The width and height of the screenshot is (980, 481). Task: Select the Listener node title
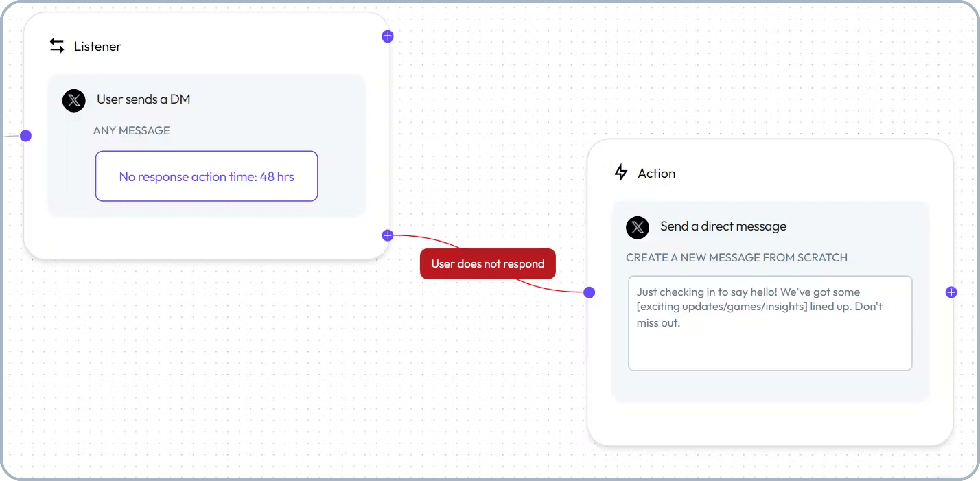(97, 46)
